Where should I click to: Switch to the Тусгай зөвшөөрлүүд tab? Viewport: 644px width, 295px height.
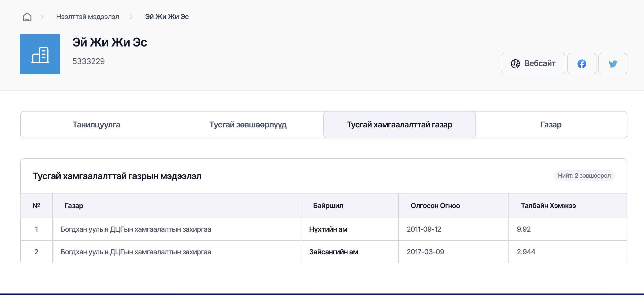[248, 125]
